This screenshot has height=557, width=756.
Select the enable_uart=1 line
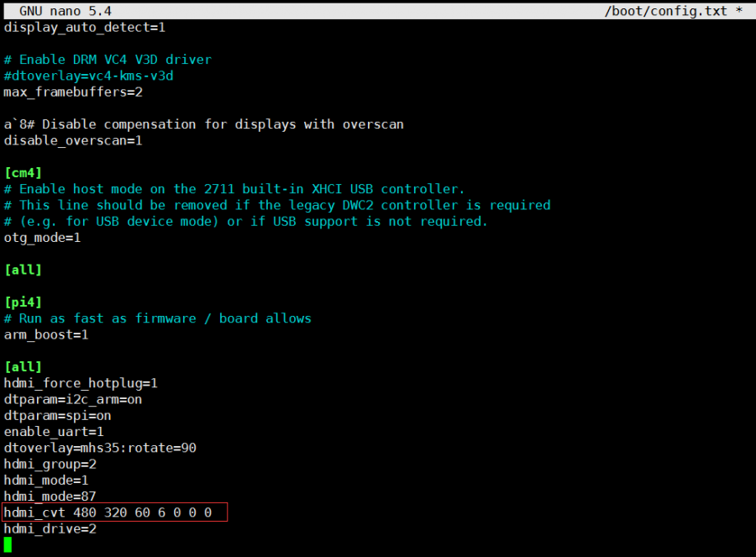[x=54, y=432]
